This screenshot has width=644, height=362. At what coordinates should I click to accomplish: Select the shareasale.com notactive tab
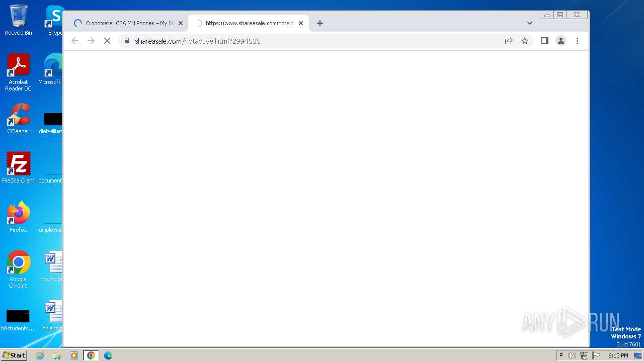[x=249, y=23]
